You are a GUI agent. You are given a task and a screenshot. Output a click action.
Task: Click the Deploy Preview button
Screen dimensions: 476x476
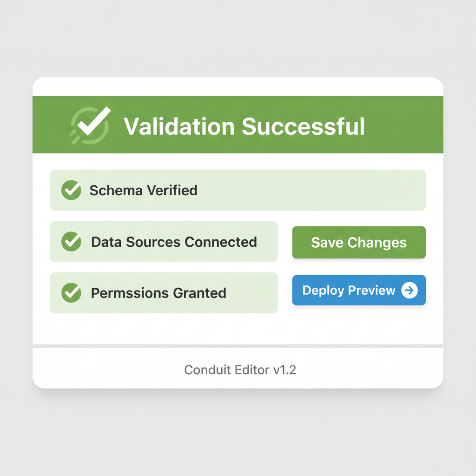pyautogui.click(x=359, y=290)
